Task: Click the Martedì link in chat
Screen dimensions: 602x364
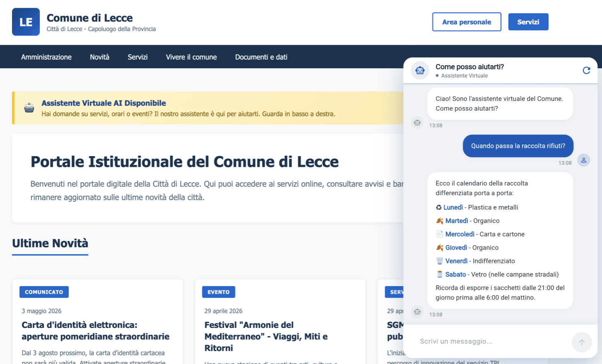Action: click(457, 221)
